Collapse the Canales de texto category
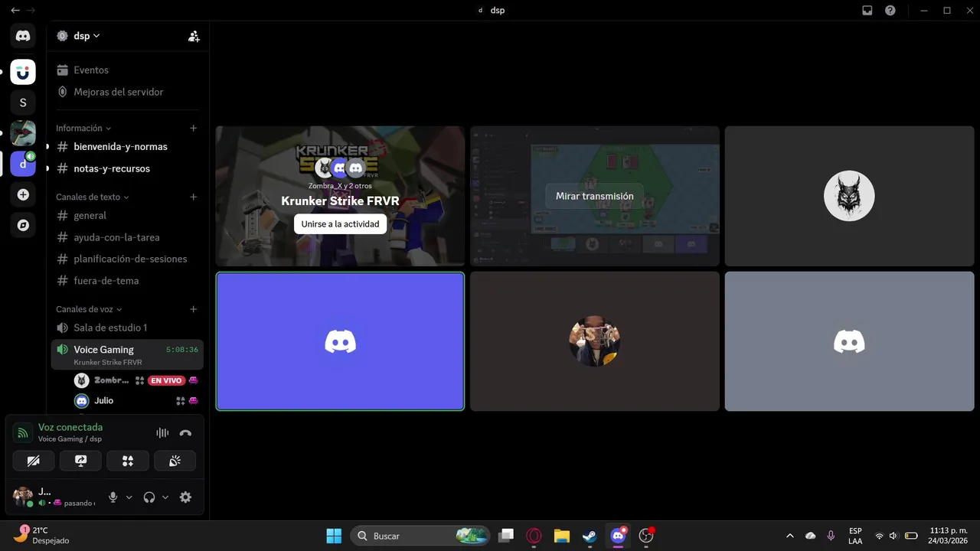The width and height of the screenshot is (980, 551). (x=92, y=197)
